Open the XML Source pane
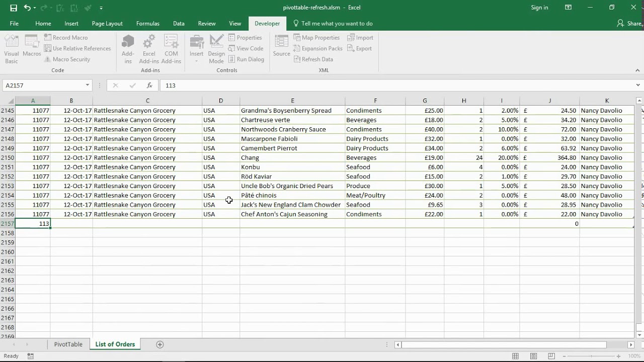Image resolution: width=644 pixels, height=362 pixels. tap(281, 48)
